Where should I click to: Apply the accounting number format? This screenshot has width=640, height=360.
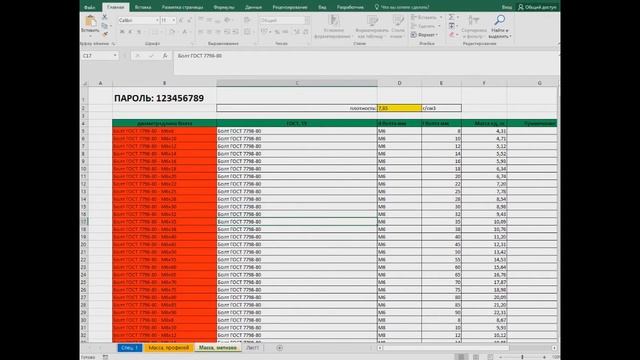click(265, 31)
